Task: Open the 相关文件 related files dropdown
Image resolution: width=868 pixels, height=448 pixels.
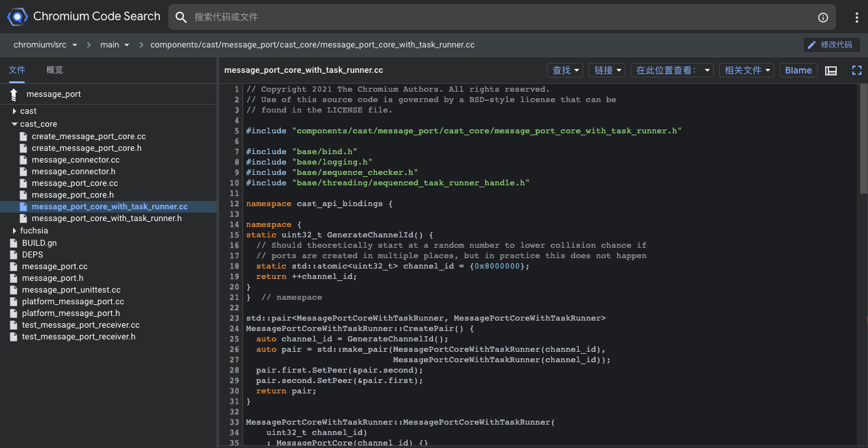Action: coord(747,70)
